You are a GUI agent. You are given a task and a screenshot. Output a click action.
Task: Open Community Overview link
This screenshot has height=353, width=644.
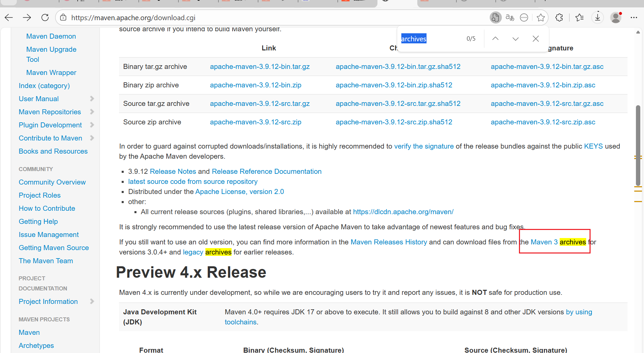pos(52,182)
